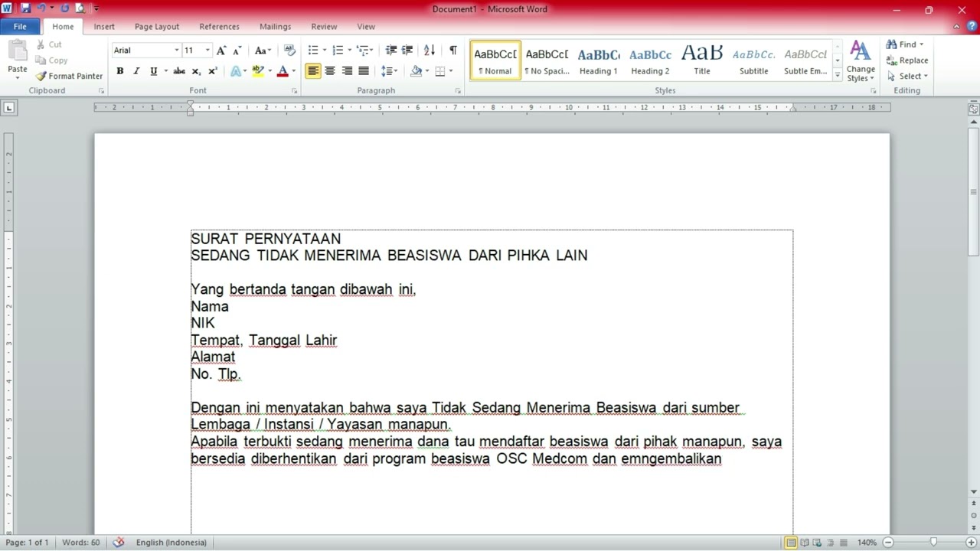980x551 pixels.
Task: Open the Line Spacing dropdown
Action: pyautogui.click(x=389, y=71)
